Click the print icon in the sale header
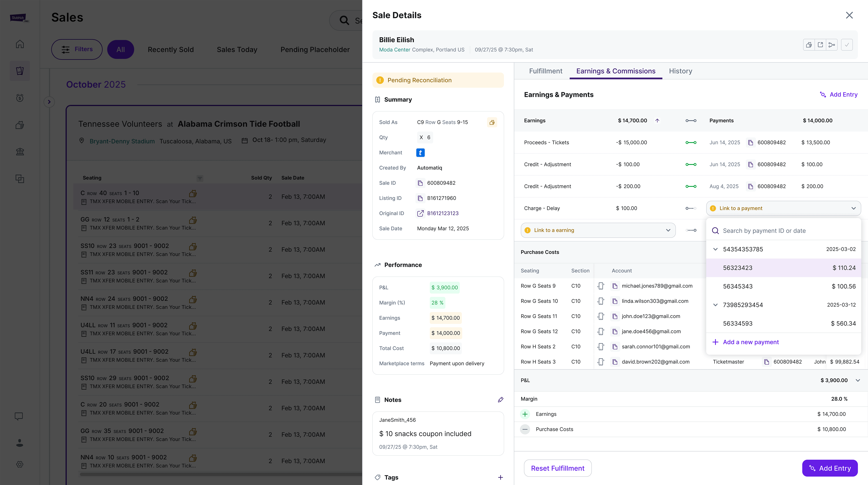868x485 pixels. [809, 44]
